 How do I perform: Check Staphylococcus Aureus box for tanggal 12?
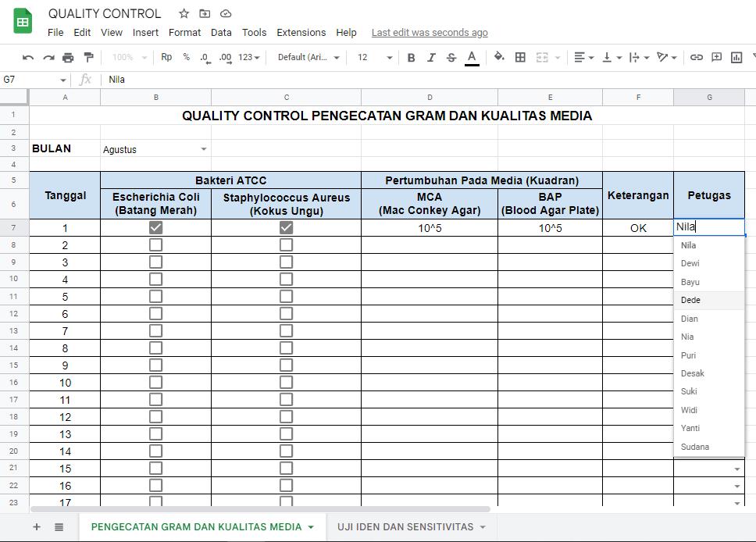(x=286, y=416)
